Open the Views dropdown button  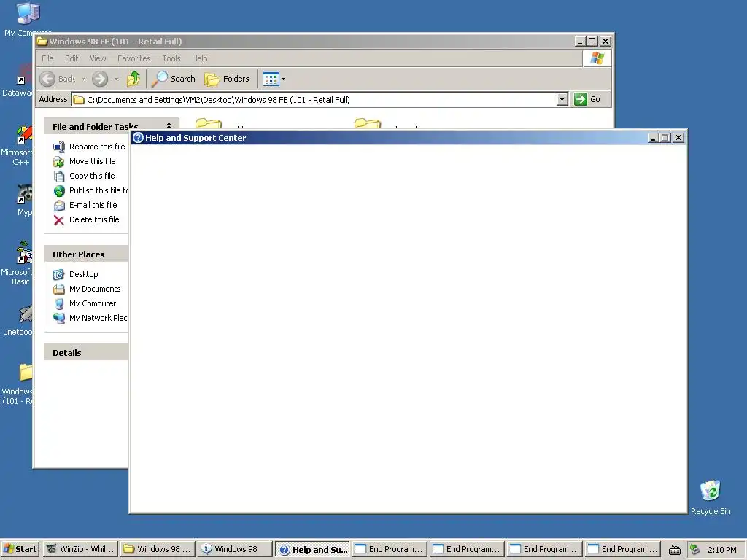tap(274, 79)
